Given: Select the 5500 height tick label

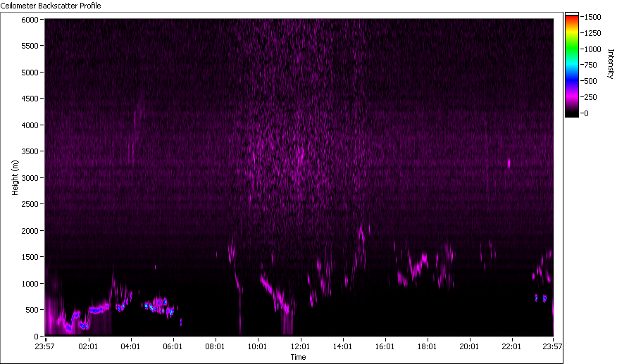Looking at the screenshot, I should click(x=30, y=46).
